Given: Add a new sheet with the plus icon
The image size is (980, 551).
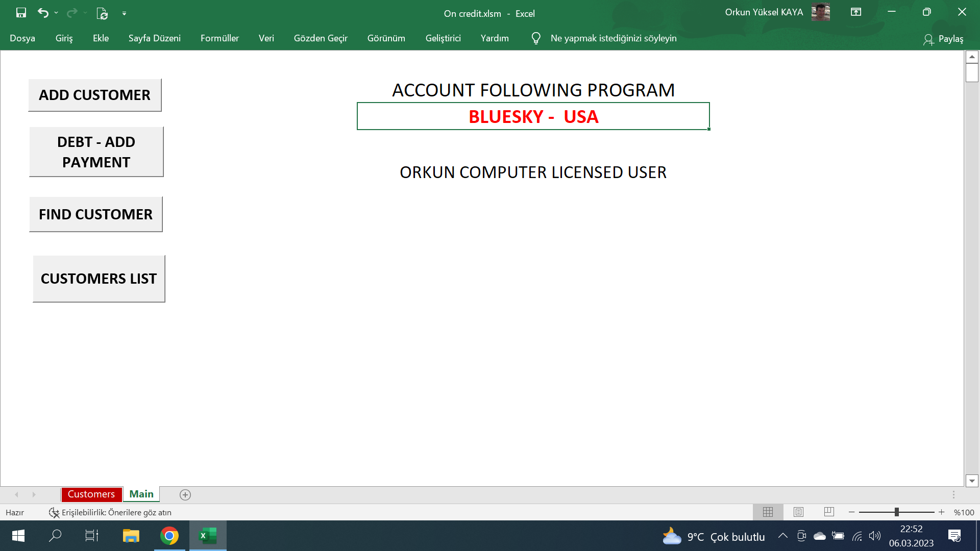Looking at the screenshot, I should click(185, 494).
